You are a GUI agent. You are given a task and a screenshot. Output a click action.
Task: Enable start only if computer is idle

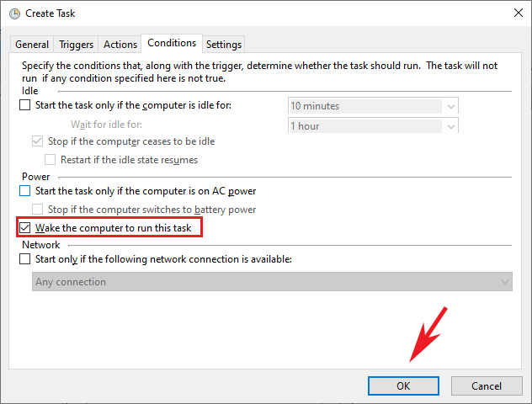pyautogui.click(x=24, y=105)
